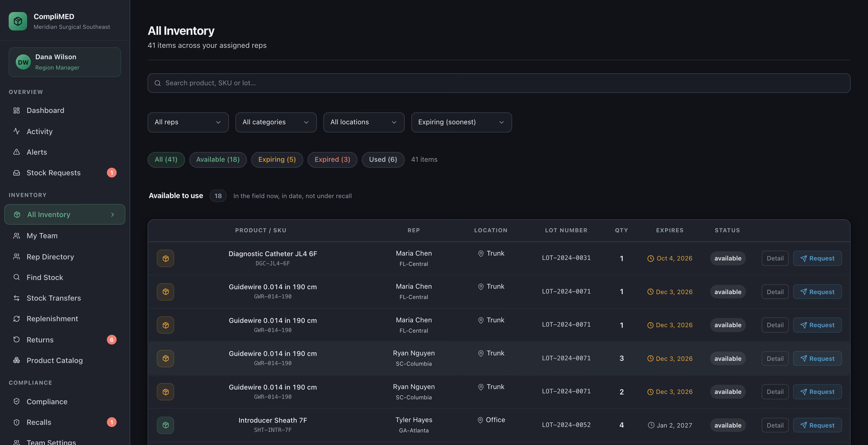868x445 pixels.
Task: Open Find Stock search page
Action: coord(65,277)
